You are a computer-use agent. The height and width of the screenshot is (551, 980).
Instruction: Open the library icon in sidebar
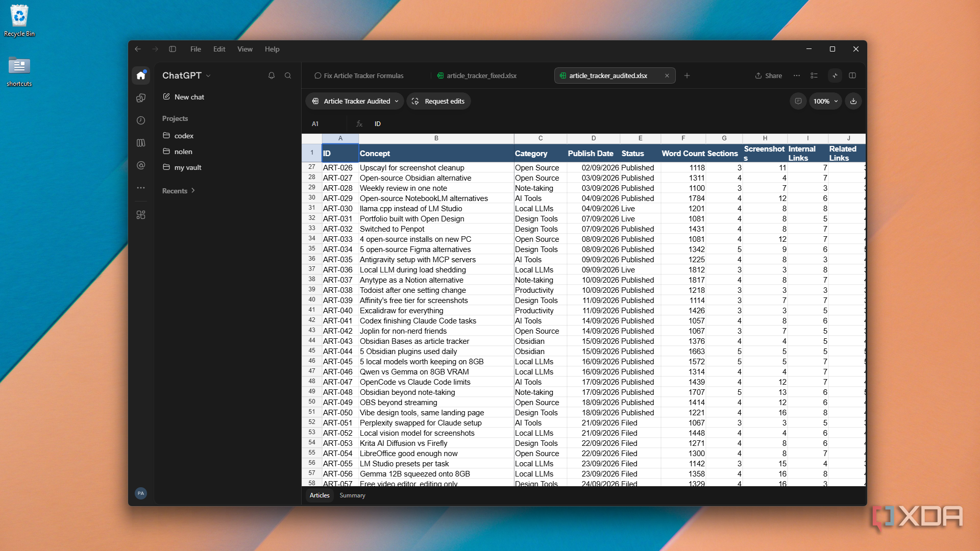tap(141, 143)
